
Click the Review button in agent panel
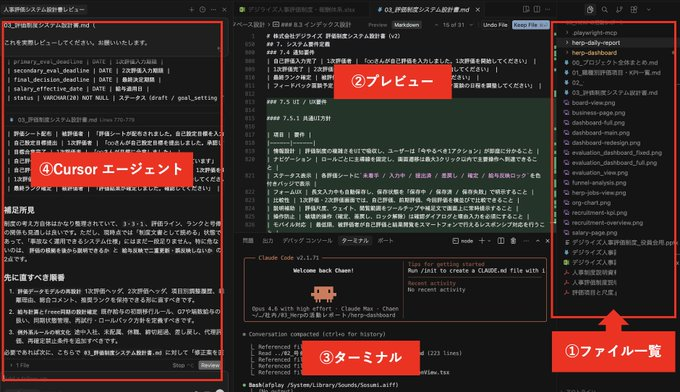click(x=209, y=365)
